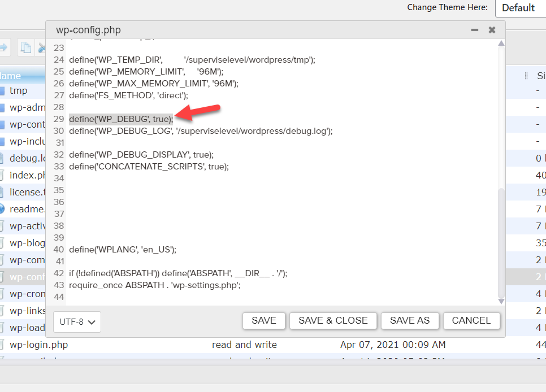Click line 26 WP_MAX_MEMORY_LIMIT definition
Screen dimensions: 546x392
(x=154, y=84)
